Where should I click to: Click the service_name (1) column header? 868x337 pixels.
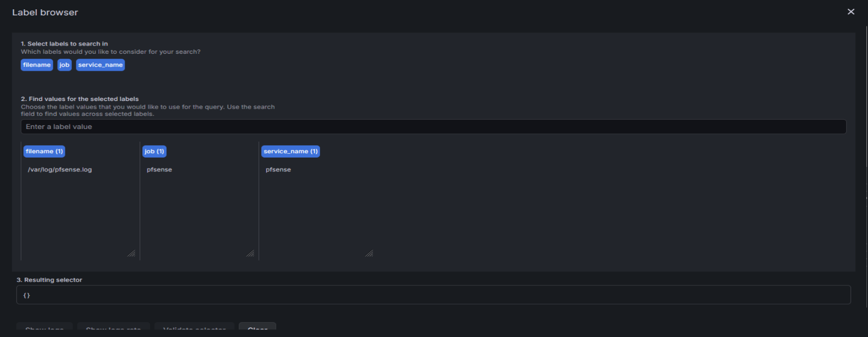(290, 151)
